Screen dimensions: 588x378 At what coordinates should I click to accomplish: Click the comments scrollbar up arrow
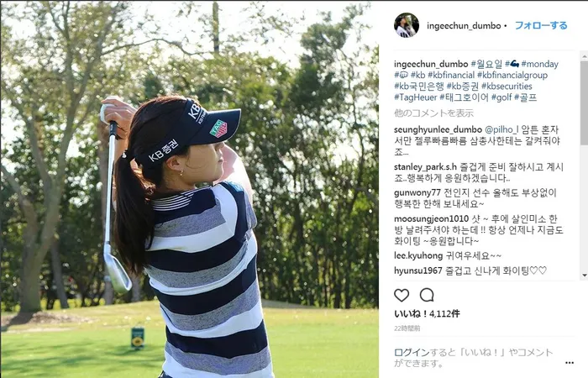tap(585, 57)
